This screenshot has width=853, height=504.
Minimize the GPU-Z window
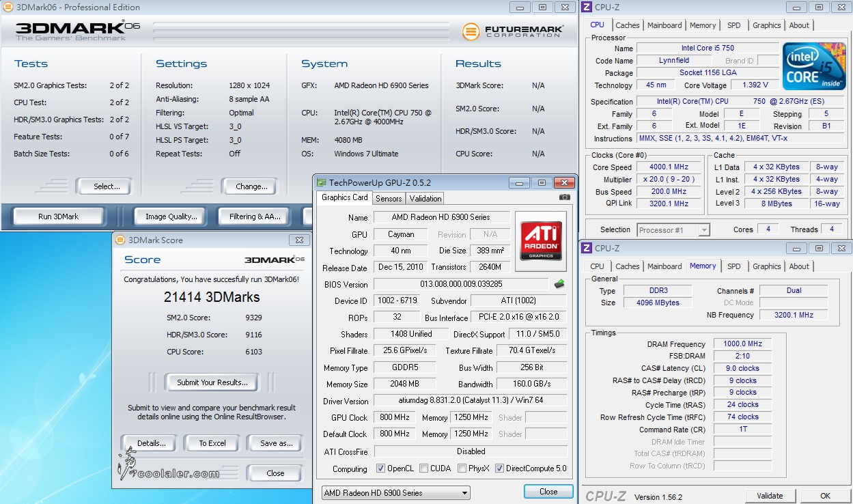click(x=521, y=183)
